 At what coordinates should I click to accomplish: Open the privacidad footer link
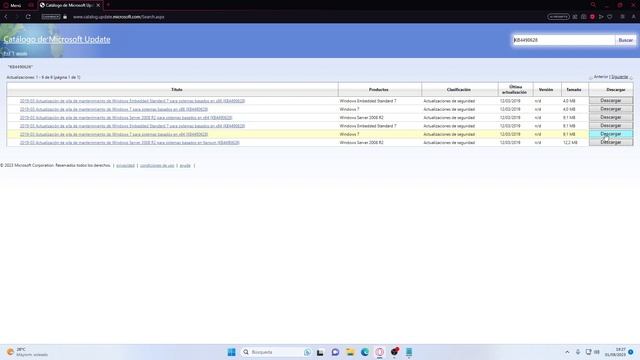[125, 166]
